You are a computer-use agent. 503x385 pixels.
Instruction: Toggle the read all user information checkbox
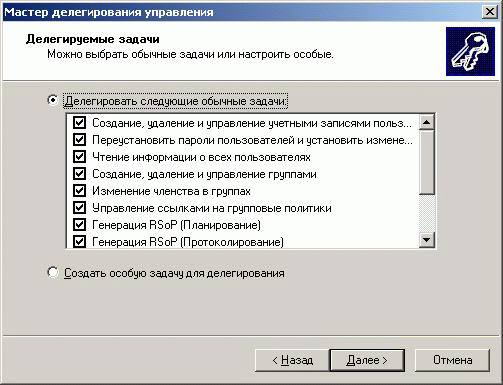pyautogui.click(x=79, y=157)
